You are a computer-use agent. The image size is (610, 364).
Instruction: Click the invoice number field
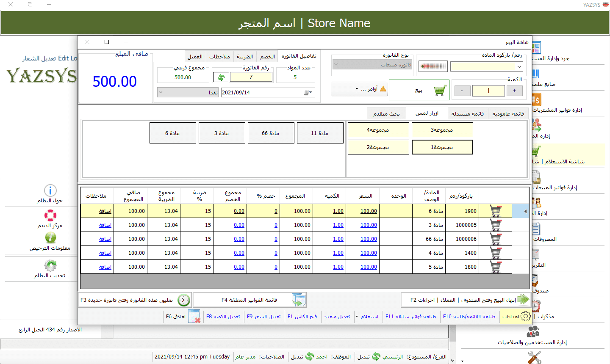pos(251,77)
